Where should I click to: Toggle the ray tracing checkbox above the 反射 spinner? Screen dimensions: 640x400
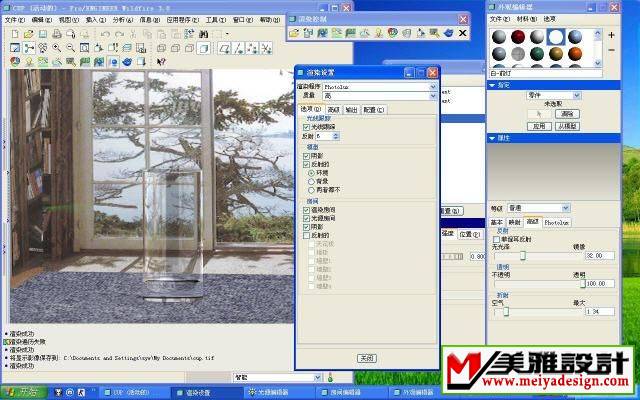[x=307, y=127]
